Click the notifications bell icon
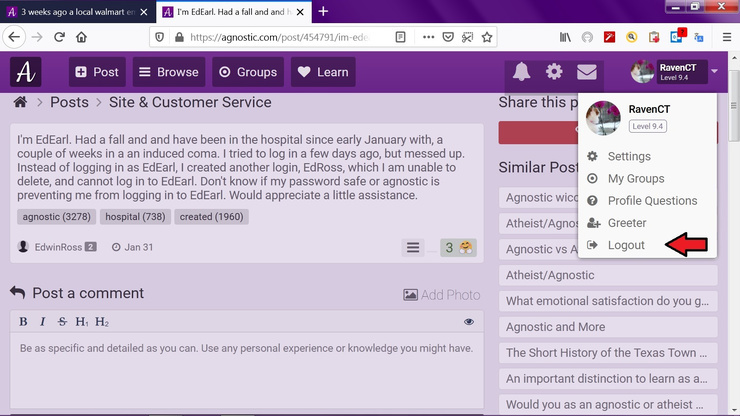This screenshot has height=416, width=740. tap(521, 72)
